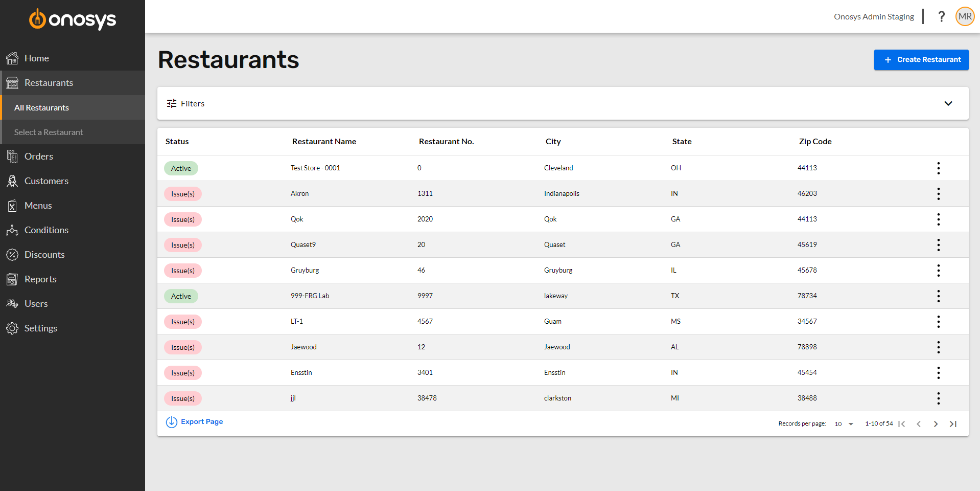This screenshot has height=491, width=980.
Task: Open the Menus section icon
Action: click(13, 205)
